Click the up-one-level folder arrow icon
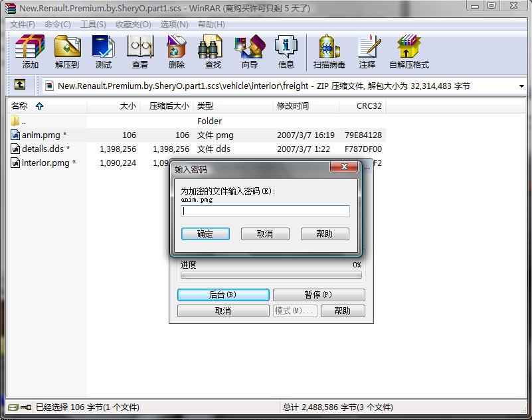Screen dimensions: 532x420 (x=20, y=84)
